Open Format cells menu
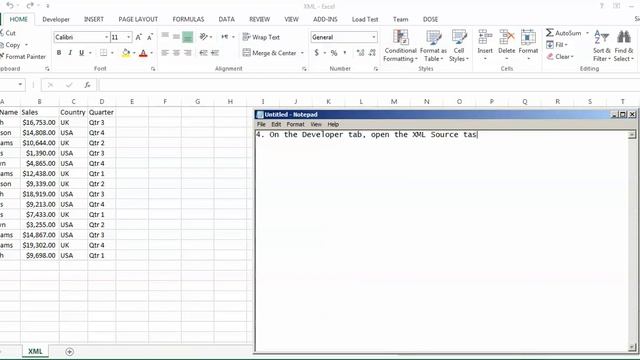Screen dimensions: 640x360 click(528, 46)
